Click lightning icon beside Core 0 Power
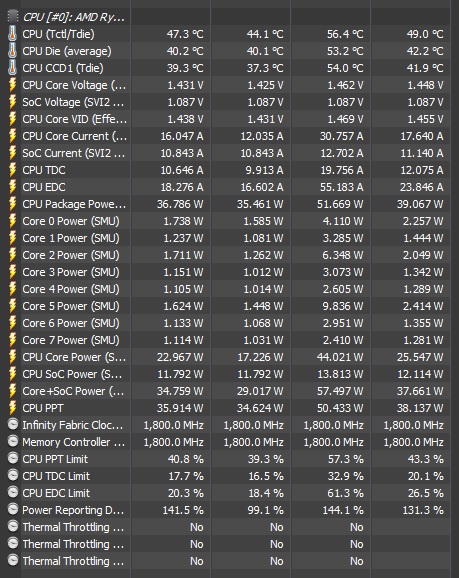The height and width of the screenshot is (578, 459). click(x=13, y=220)
